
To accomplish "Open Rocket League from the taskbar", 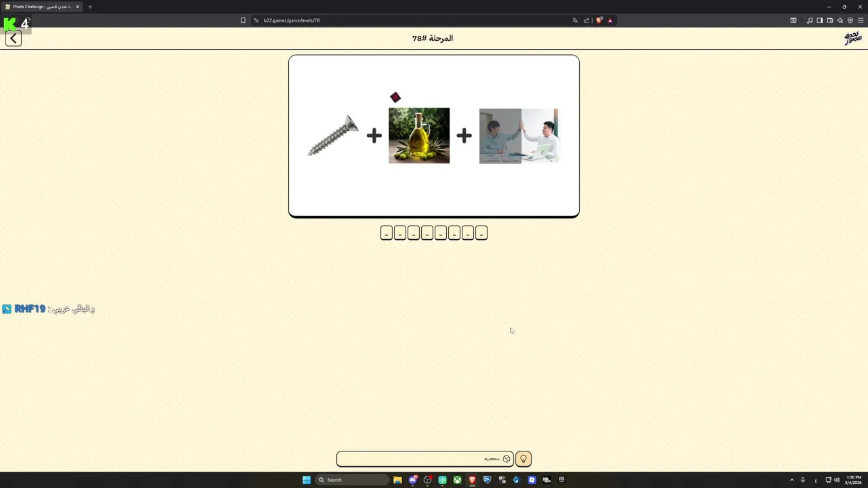I will tap(487, 480).
